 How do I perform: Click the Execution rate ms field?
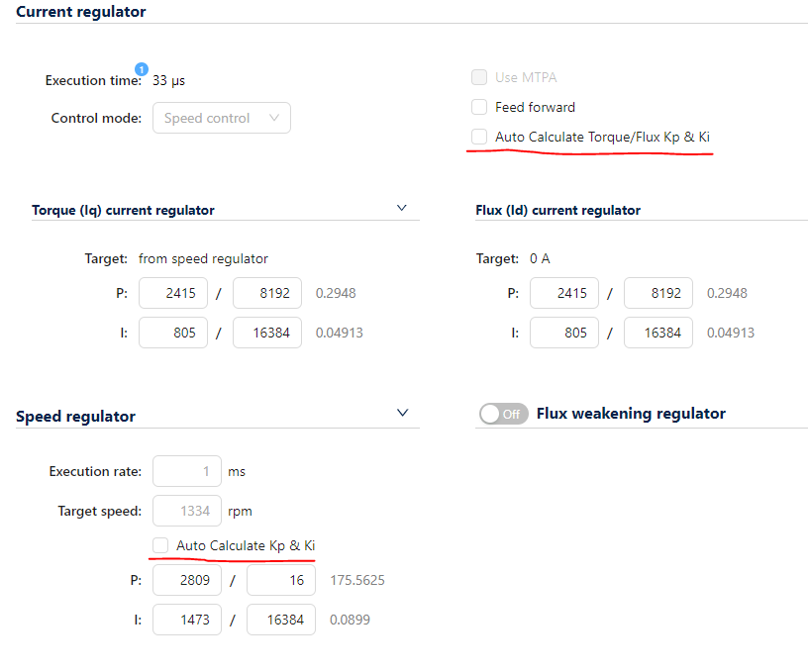[187, 471]
